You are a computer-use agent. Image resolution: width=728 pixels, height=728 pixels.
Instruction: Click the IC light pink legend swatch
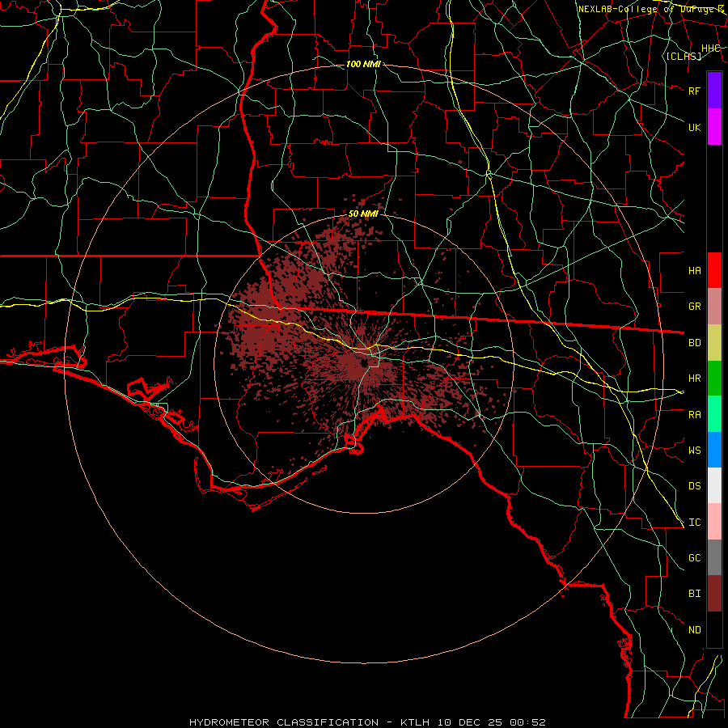coord(714,522)
